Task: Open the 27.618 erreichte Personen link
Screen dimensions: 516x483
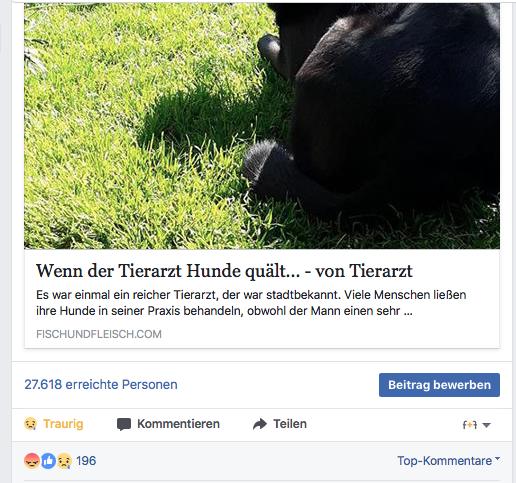Action: (101, 385)
